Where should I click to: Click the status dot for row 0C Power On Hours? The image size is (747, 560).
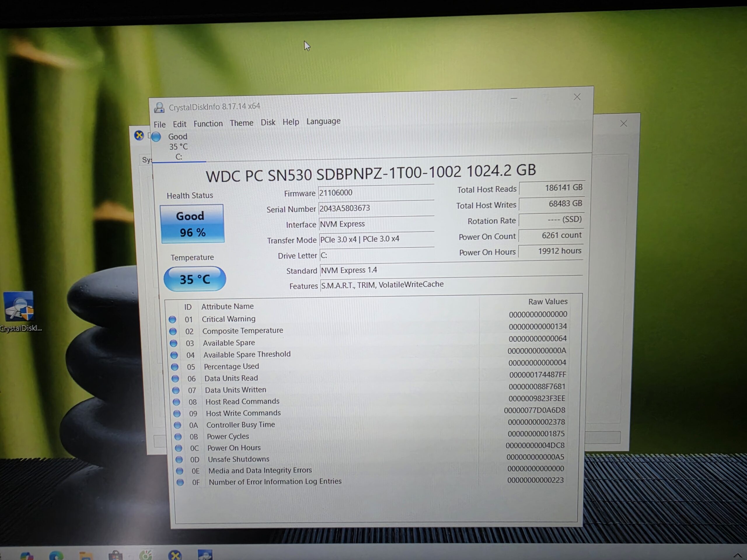coord(178,448)
